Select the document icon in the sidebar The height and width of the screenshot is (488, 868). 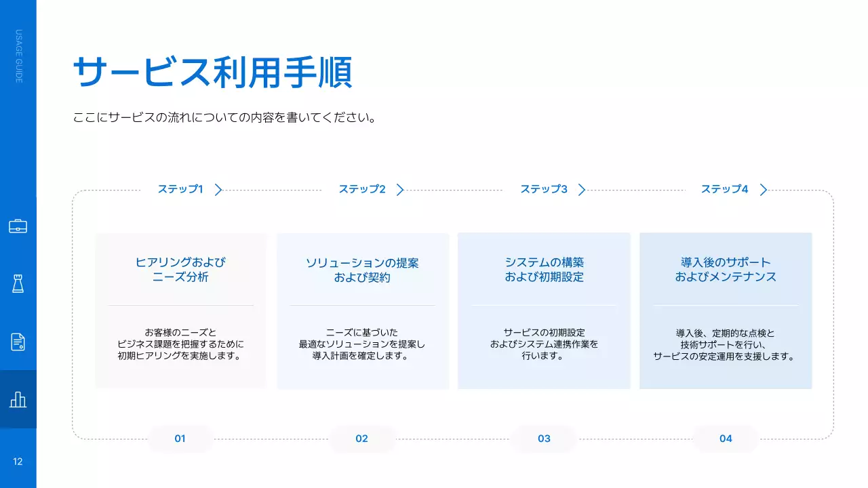[x=18, y=342]
